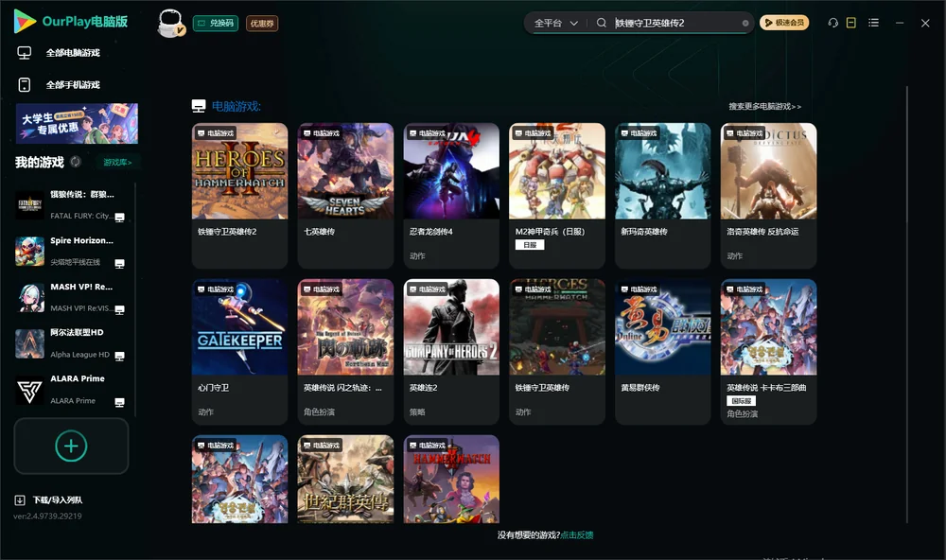The image size is (946, 560).
Task: Click the PC icon on FATAL FURY row
Action: point(119,218)
